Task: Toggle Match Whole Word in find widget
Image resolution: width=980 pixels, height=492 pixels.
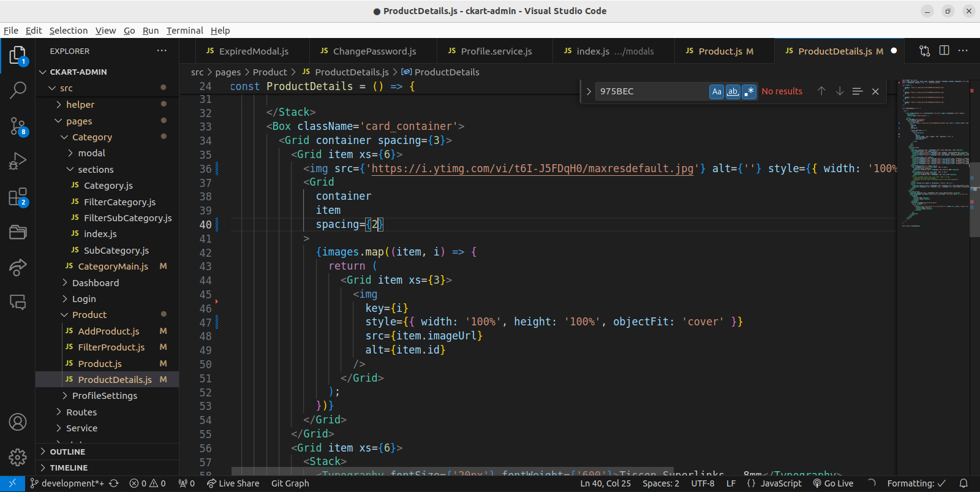Action: point(733,91)
